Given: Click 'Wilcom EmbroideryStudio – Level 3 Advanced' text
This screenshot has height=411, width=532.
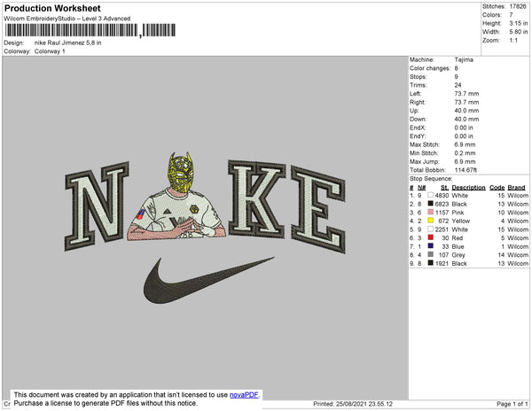Looking at the screenshot, I should coord(67,19).
